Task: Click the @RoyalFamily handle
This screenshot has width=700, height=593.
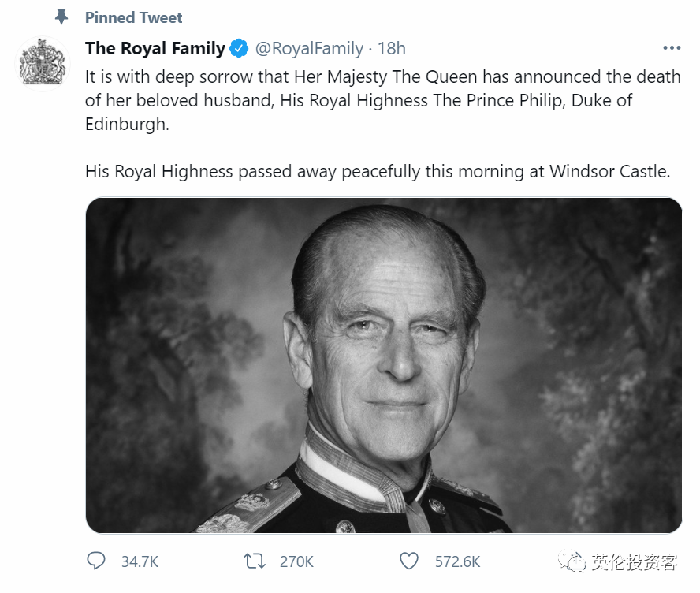Action: (309, 49)
